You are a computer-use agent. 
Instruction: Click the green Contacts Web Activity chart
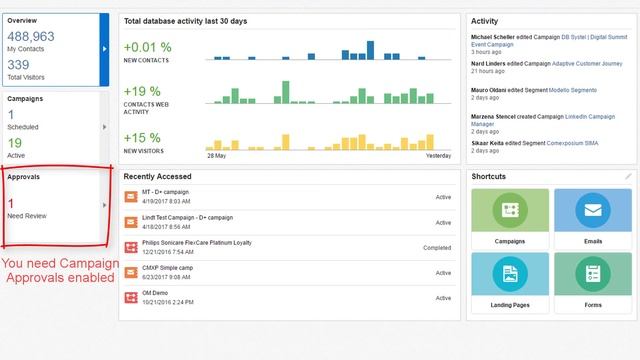tap(328, 92)
